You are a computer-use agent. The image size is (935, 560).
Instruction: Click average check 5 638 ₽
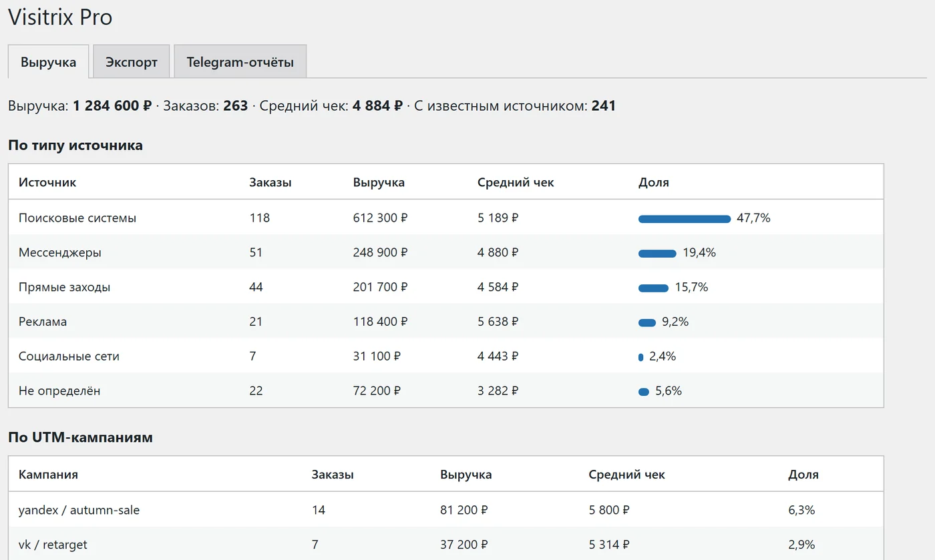tap(498, 322)
